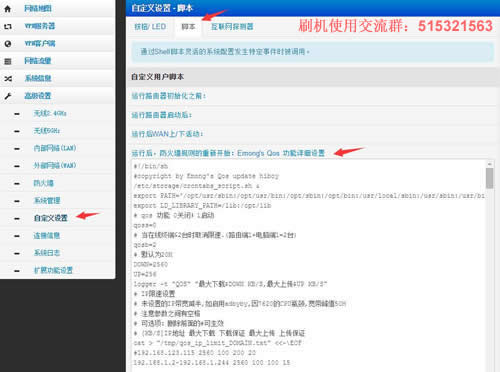The image size is (500, 372).
Task: Click the list icon for 网络流量
Action: click(x=8, y=61)
